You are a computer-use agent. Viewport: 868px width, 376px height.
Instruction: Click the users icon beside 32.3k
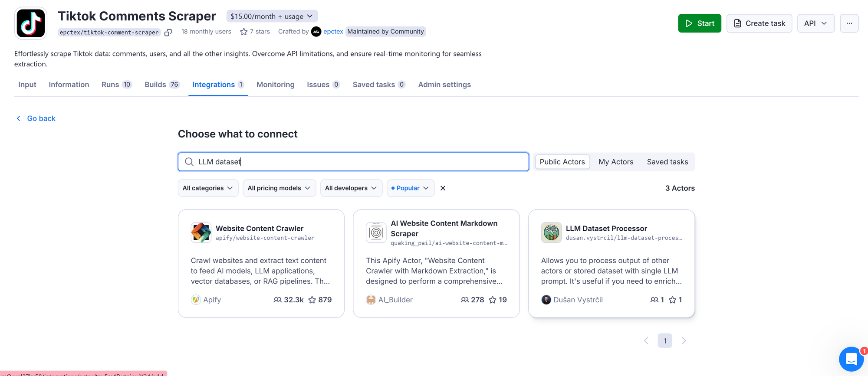tap(277, 300)
